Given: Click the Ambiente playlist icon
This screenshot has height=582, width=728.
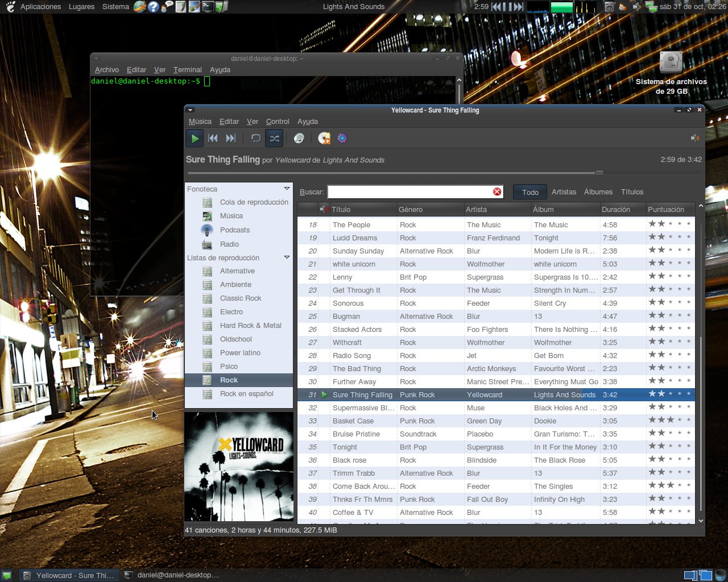Looking at the screenshot, I should tap(207, 285).
